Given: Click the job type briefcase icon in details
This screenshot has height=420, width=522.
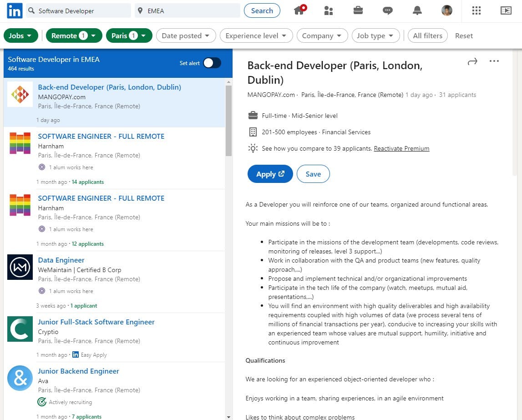Looking at the screenshot, I should click(x=253, y=116).
